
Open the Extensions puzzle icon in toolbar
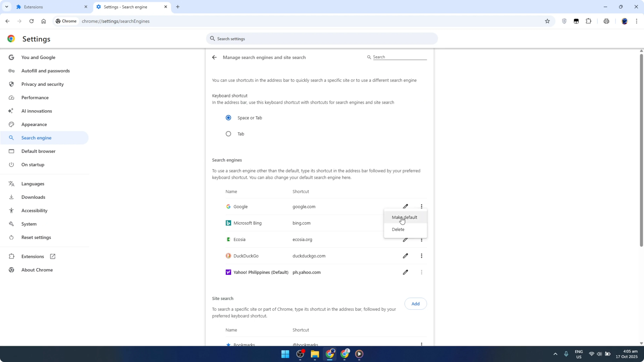(x=589, y=21)
